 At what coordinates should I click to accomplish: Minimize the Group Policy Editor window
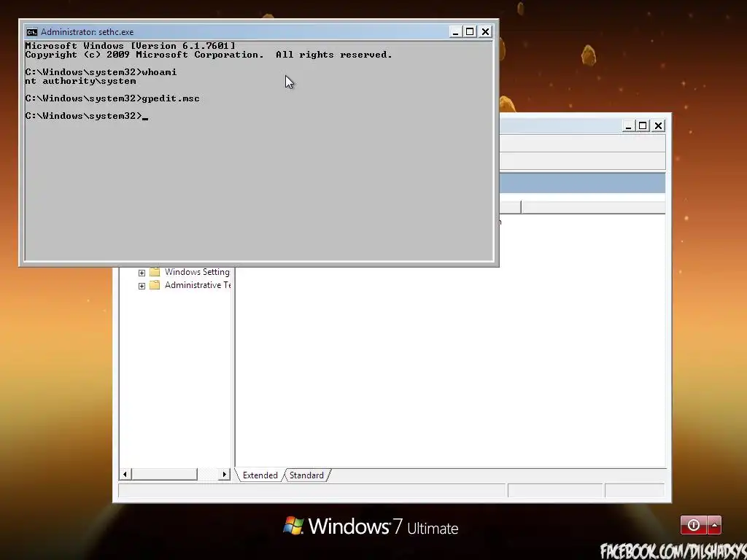tap(628, 125)
